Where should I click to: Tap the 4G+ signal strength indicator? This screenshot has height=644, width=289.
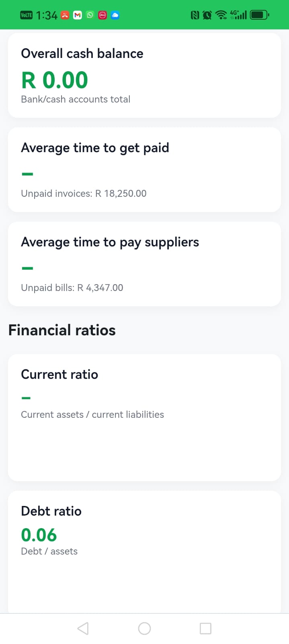238,14
